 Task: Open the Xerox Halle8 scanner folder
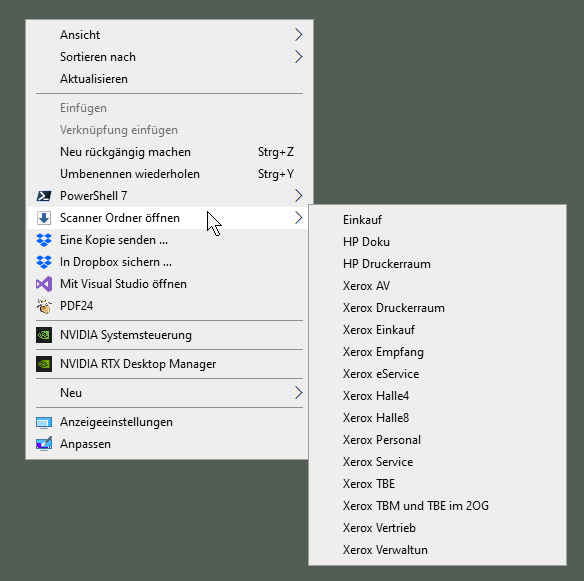437,418
